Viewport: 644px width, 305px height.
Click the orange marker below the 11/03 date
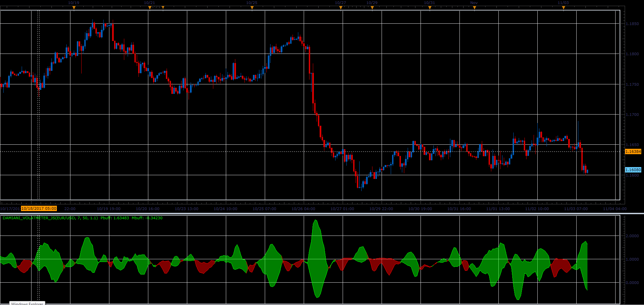(x=563, y=8)
